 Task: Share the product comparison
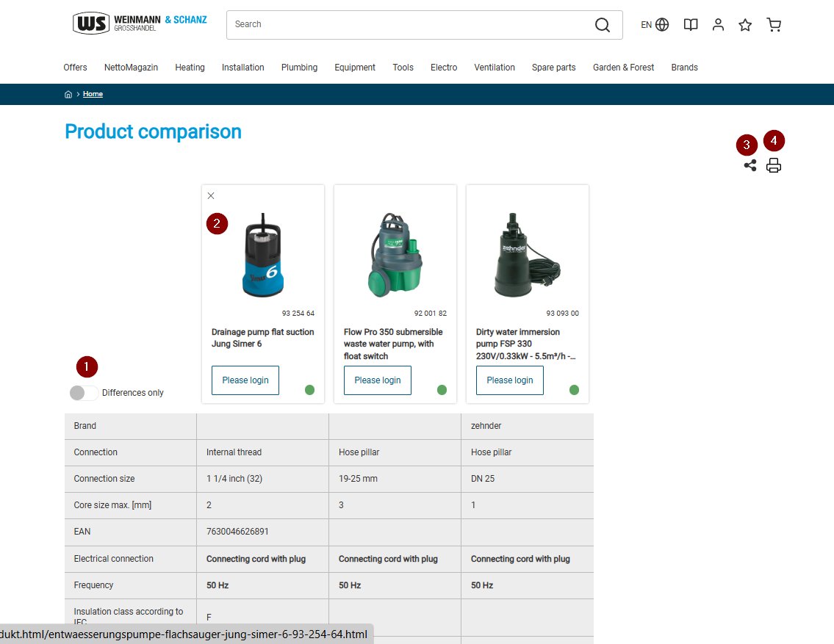(750, 165)
